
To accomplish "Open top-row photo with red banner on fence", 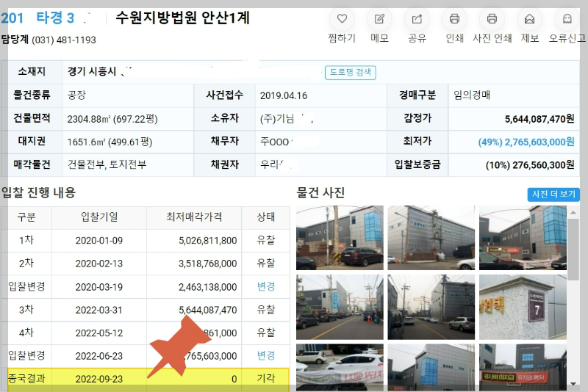I will 523,238.
